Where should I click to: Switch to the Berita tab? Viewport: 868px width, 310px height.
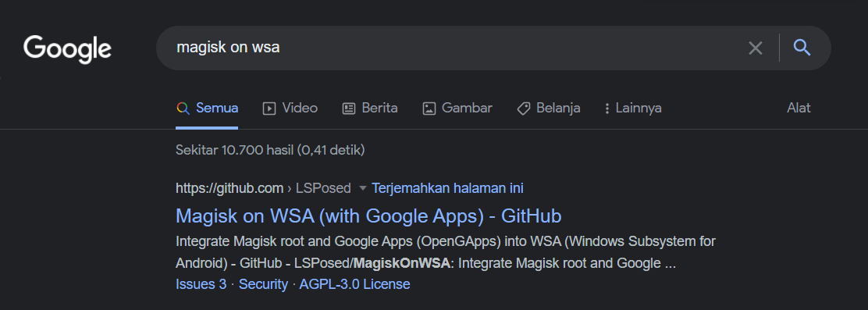click(x=370, y=109)
